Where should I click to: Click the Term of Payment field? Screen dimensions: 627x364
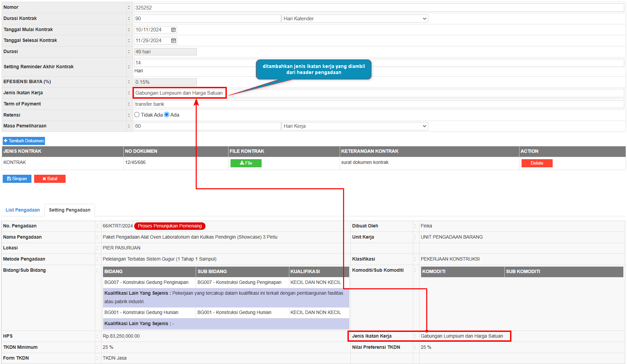pos(379,104)
